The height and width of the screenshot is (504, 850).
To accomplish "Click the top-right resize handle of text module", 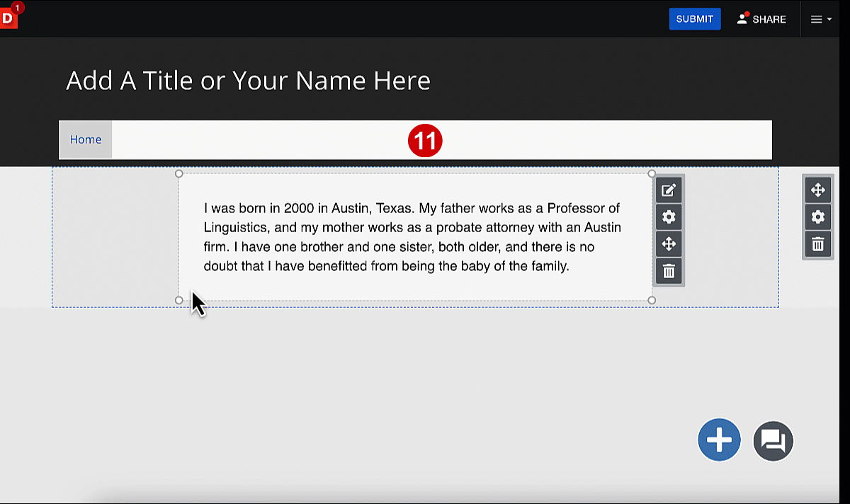I will [x=652, y=173].
